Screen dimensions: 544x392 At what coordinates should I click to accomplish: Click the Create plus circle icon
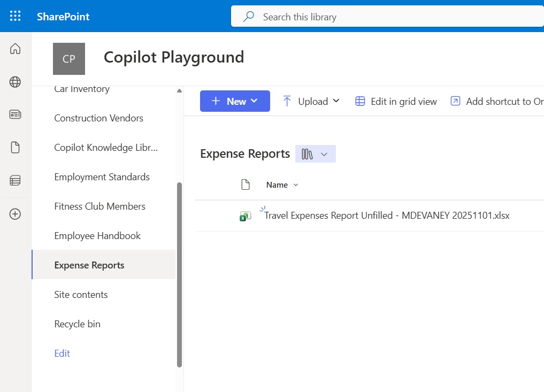pyautogui.click(x=15, y=214)
